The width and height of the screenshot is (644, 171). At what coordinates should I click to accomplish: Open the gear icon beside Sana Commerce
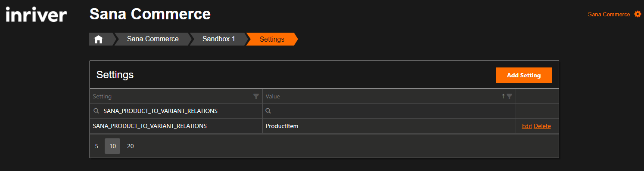point(638,14)
